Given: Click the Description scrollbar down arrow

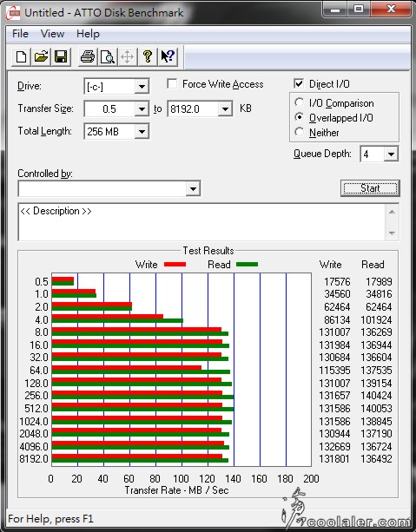Looking at the screenshot, I should coord(392,233).
